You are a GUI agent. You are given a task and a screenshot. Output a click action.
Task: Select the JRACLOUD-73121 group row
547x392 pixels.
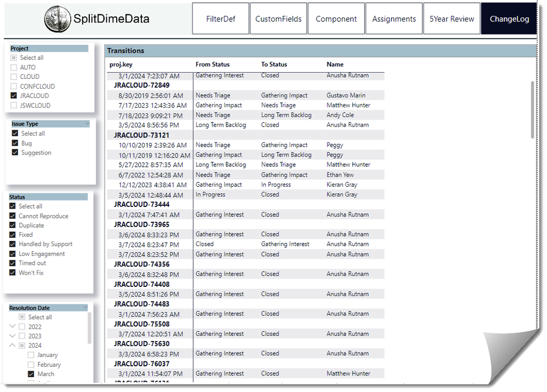point(246,135)
